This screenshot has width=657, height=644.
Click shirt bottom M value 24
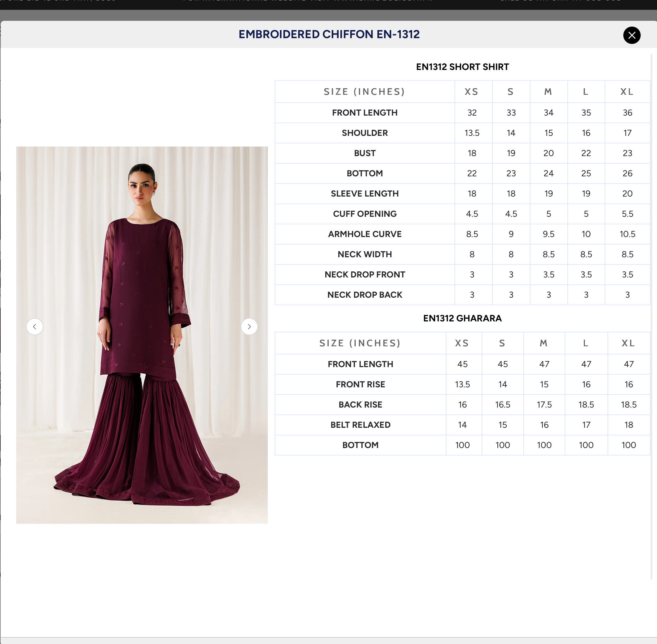pos(548,173)
